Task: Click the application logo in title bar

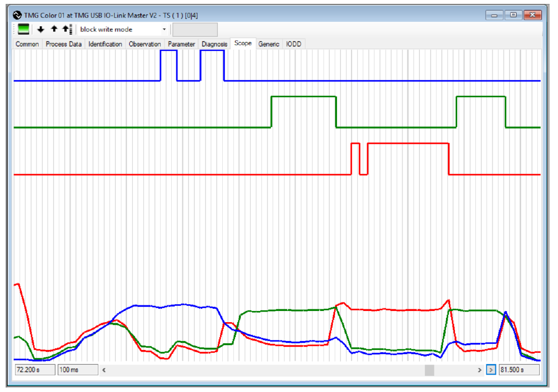Action: pos(17,15)
